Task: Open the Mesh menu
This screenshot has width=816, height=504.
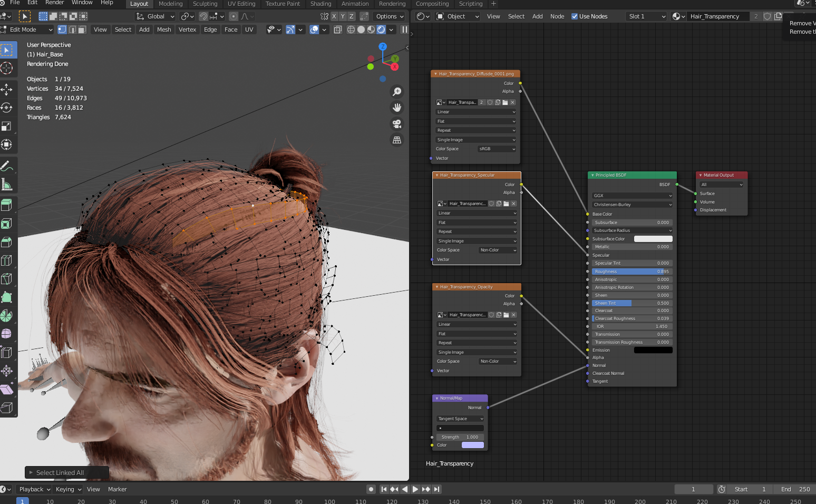Action: (x=164, y=30)
